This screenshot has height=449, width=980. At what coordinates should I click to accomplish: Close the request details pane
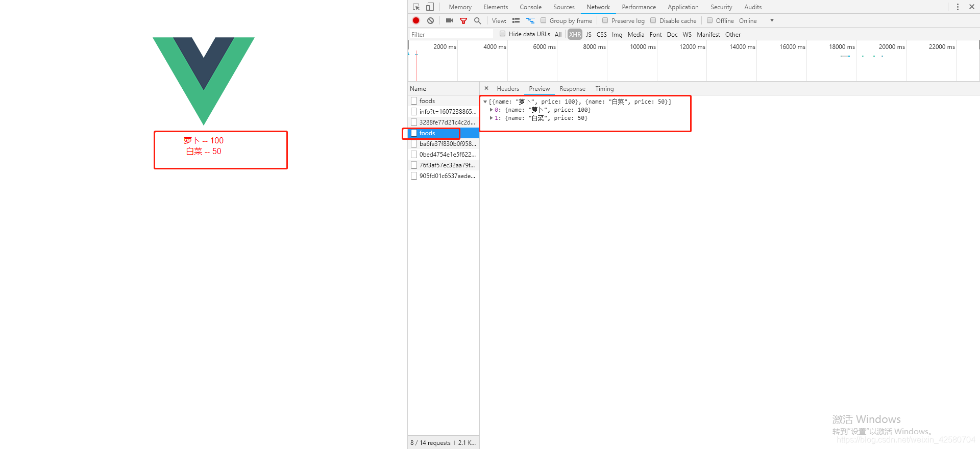click(x=486, y=88)
